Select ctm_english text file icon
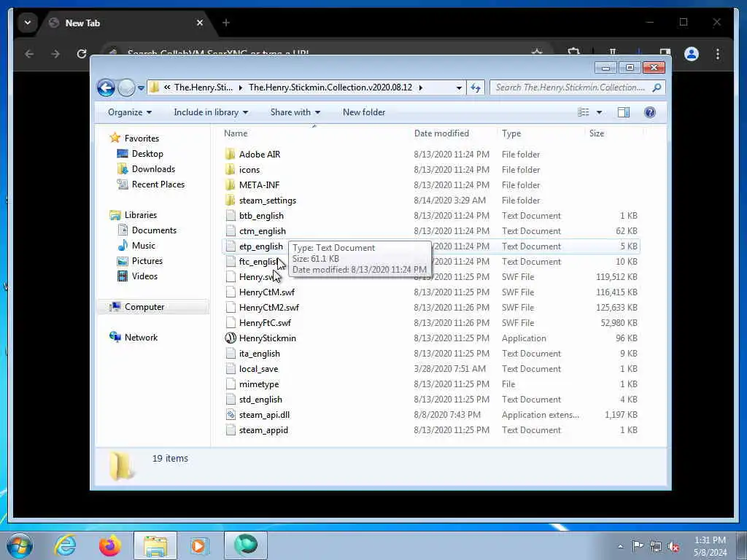 231,231
